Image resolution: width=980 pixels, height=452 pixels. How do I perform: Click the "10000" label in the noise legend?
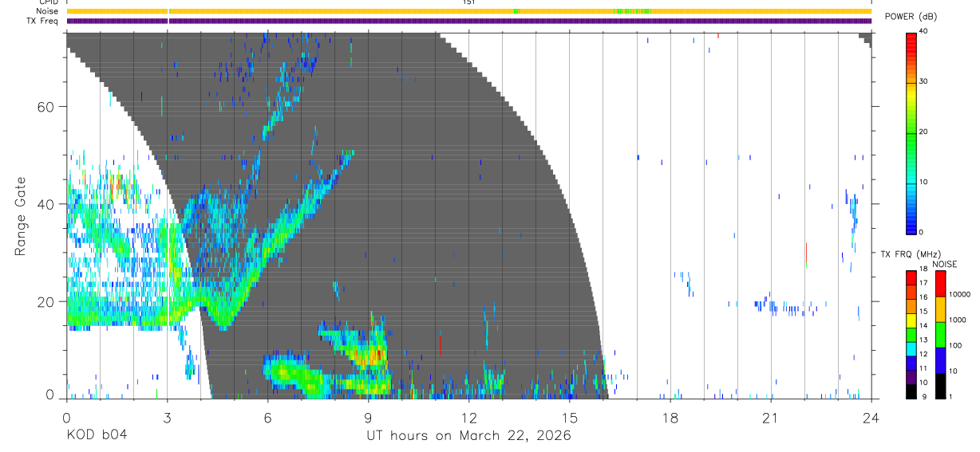click(x=959, y=294)
